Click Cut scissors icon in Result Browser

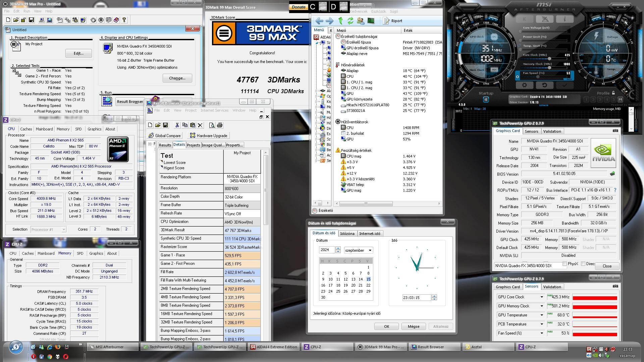177,125
